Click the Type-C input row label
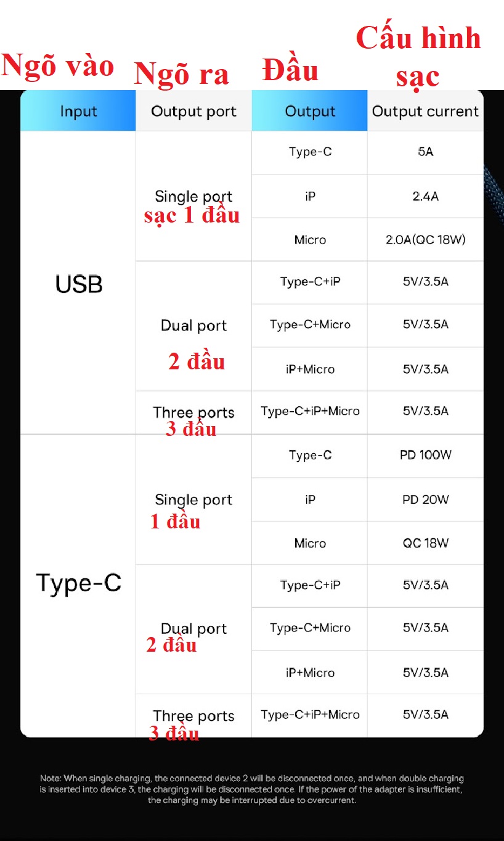Screen dimensions: 504x841 [78, 583]
